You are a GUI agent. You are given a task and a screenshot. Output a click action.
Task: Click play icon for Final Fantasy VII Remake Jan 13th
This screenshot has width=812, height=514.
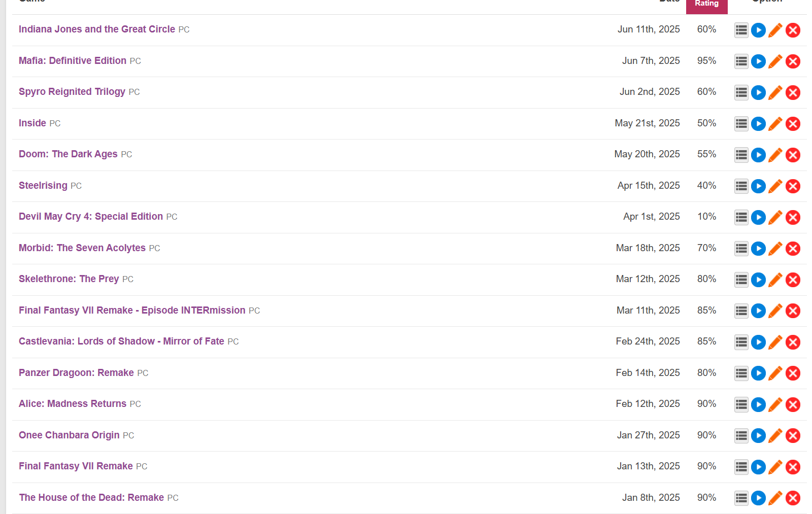point(758,467)
